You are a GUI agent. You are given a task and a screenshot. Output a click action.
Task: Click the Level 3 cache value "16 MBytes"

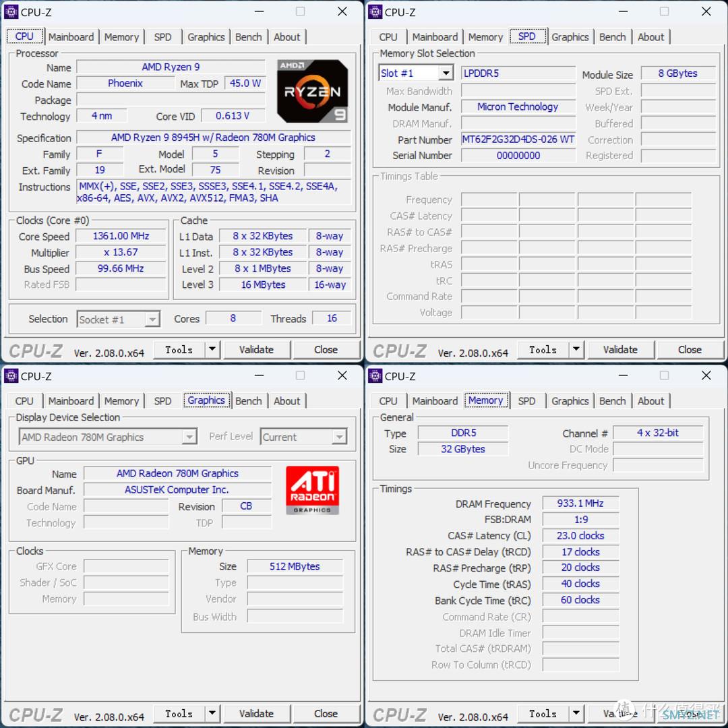263,284
